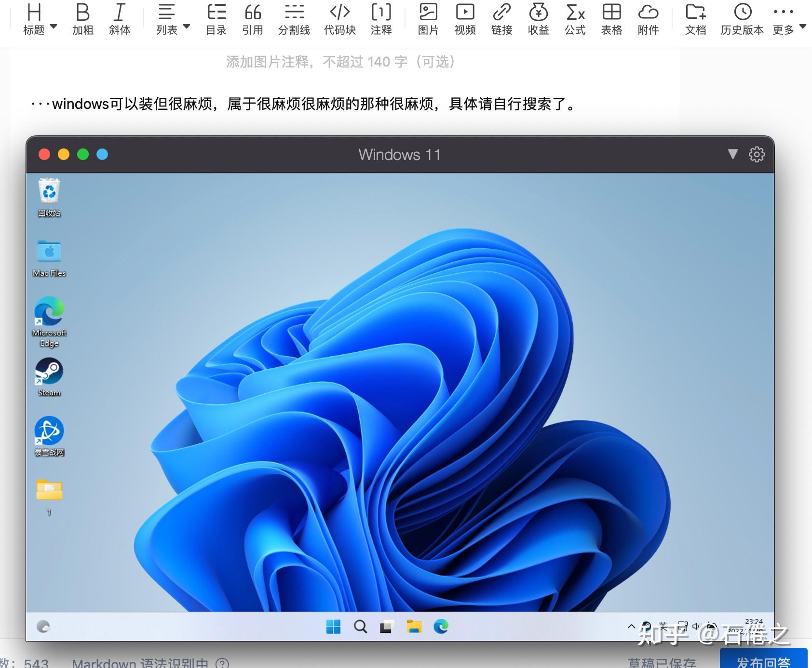Select the Mac Files folder icon

coord(49,258)
